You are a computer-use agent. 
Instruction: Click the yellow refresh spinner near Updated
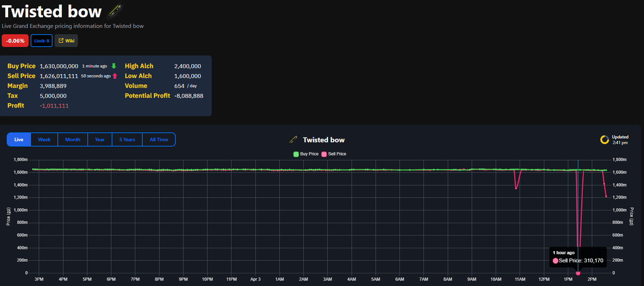604,140
